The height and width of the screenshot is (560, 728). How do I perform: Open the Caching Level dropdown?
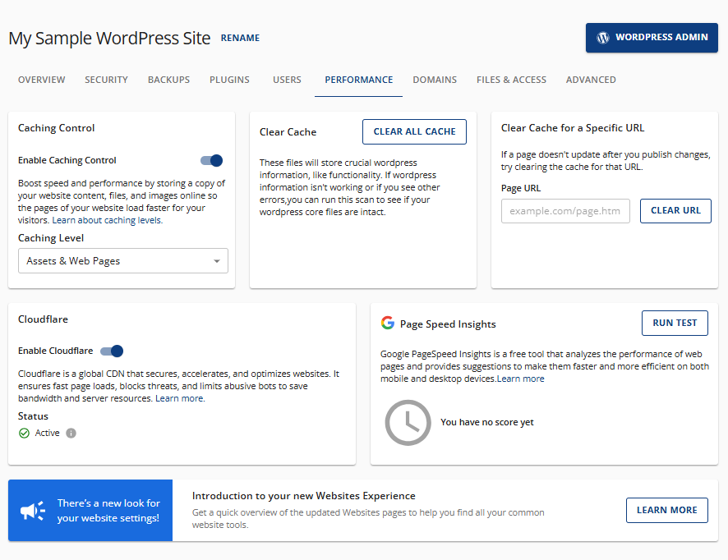click(122, 261)
